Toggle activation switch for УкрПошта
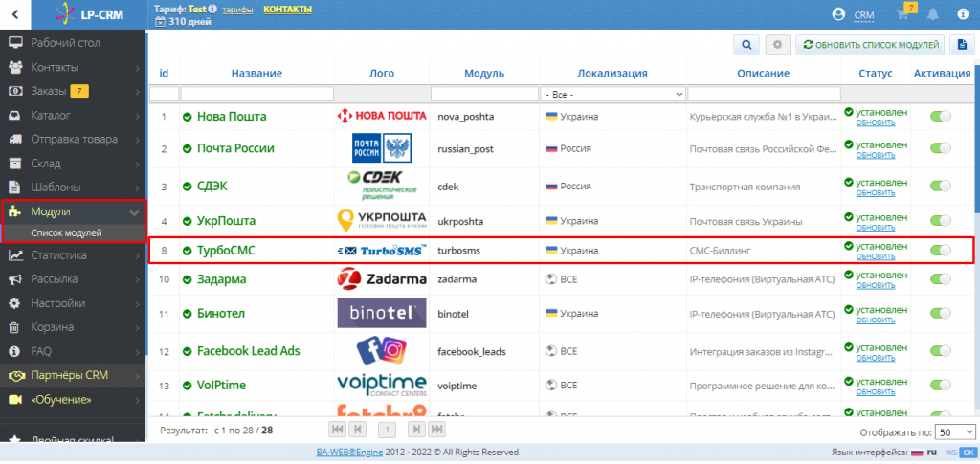The image size is (980, 464). pyautogui.click(x=941, y=220)
